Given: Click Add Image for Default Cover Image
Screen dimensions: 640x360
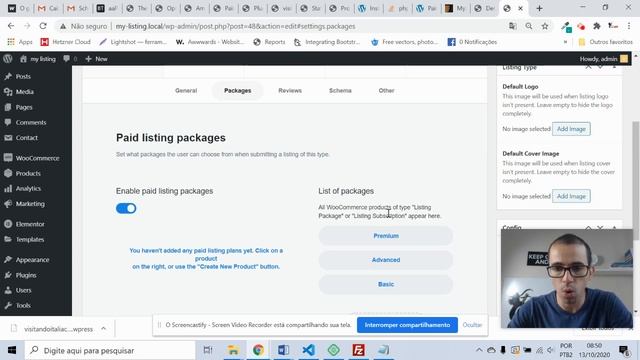Looking at the screenshot, I should (x=571, y=196).
